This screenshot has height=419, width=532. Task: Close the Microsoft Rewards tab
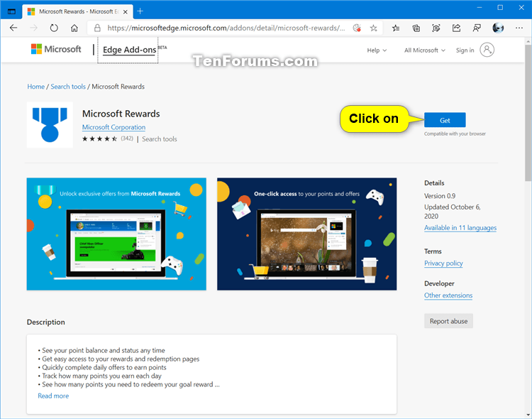point(125,12)
